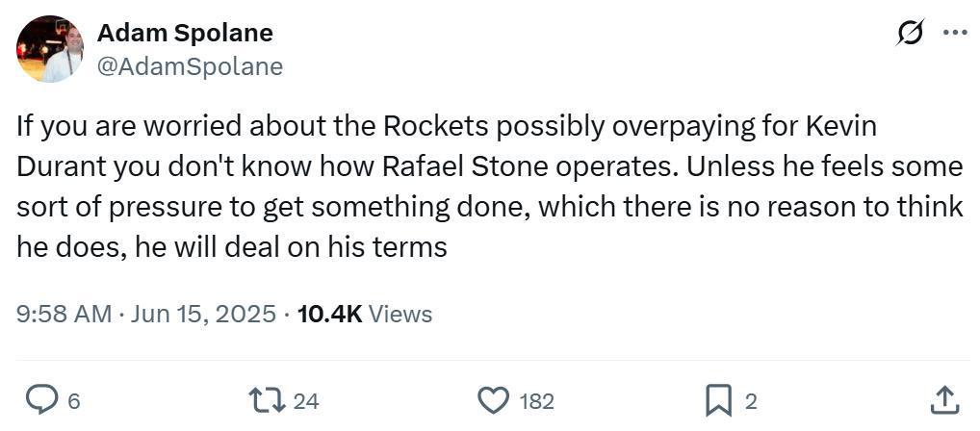
Task: Click the Adam Spolane display name
Action: [x=185, y=33]
